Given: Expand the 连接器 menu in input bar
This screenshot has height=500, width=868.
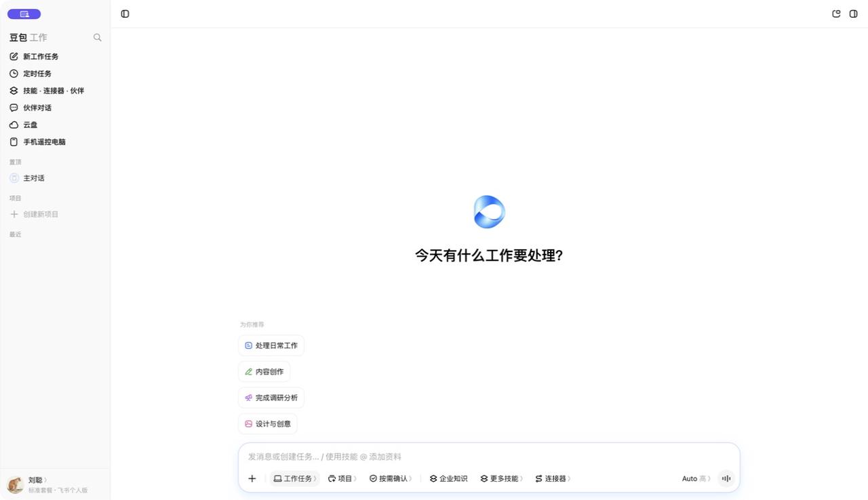Looking at the screenshot, I should [553, 478].
